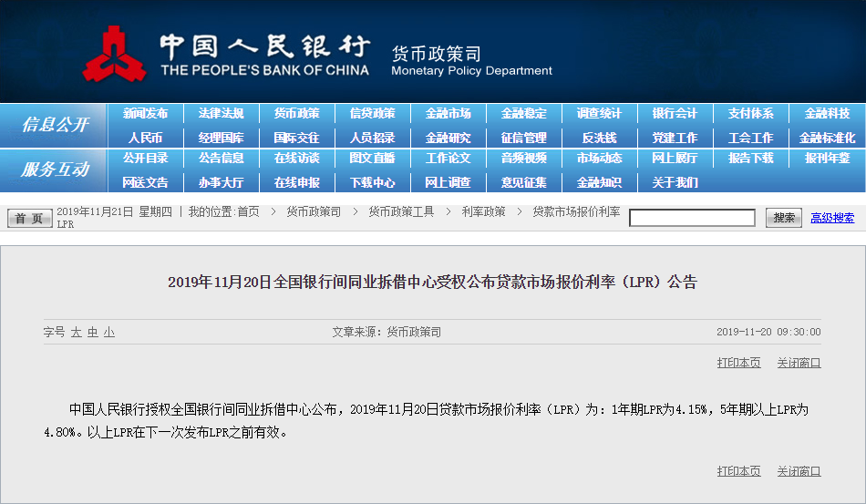Open the 高级搜索 advanced search link
The image size is (866, 504).
(832, 218)
